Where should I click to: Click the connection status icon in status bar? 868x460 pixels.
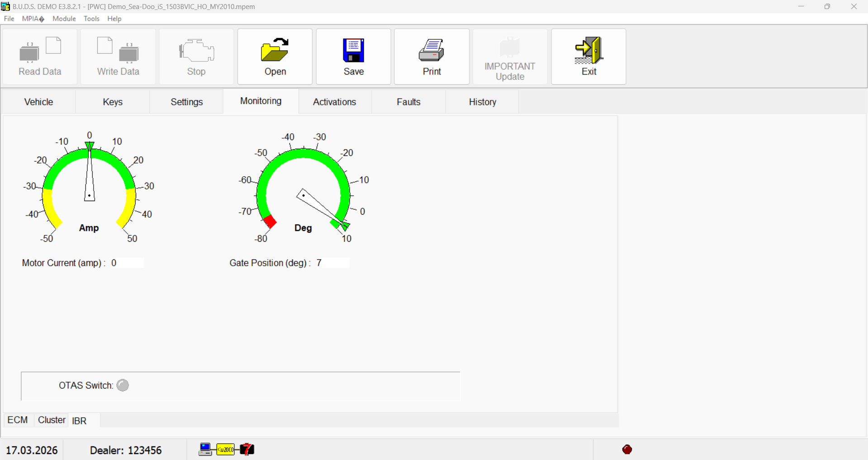[226, 450]
